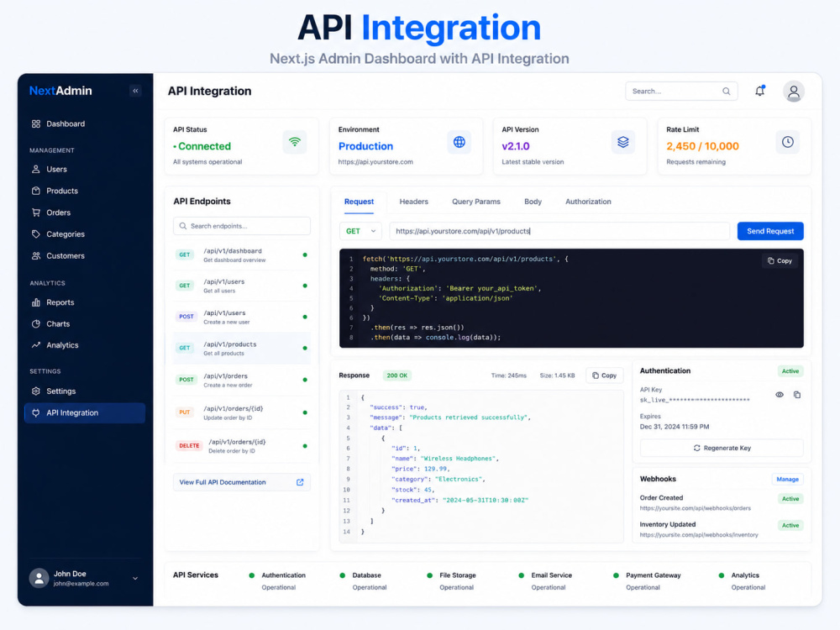
Task: Collapse the sidebar with double-chevron icon
Action: pos(135,91)
